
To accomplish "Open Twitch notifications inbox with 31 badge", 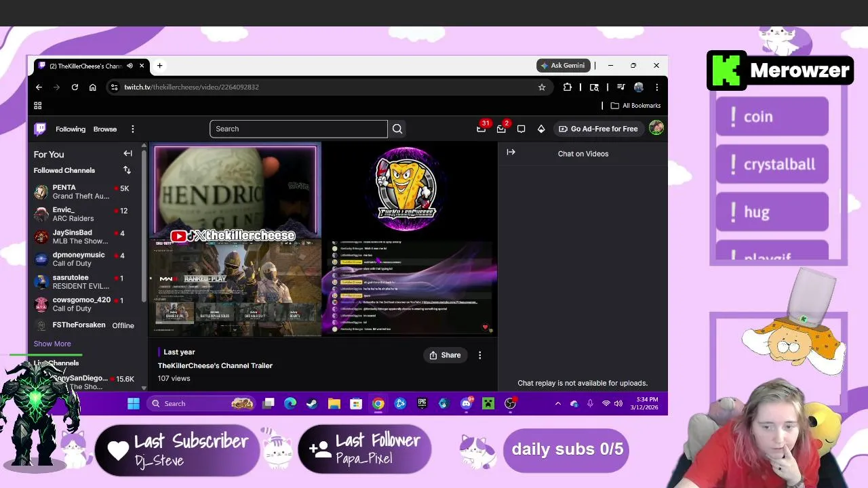I will (481, 128).
